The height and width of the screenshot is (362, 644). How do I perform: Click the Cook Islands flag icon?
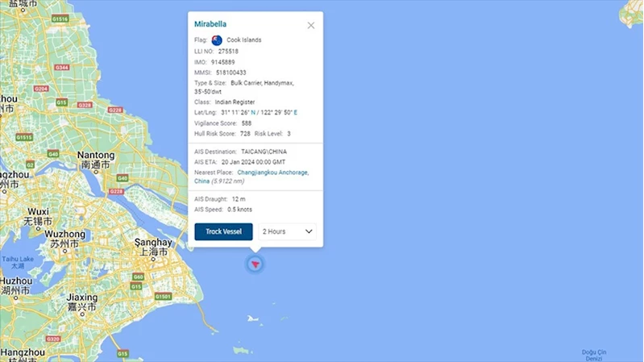[x=217, y=40]
